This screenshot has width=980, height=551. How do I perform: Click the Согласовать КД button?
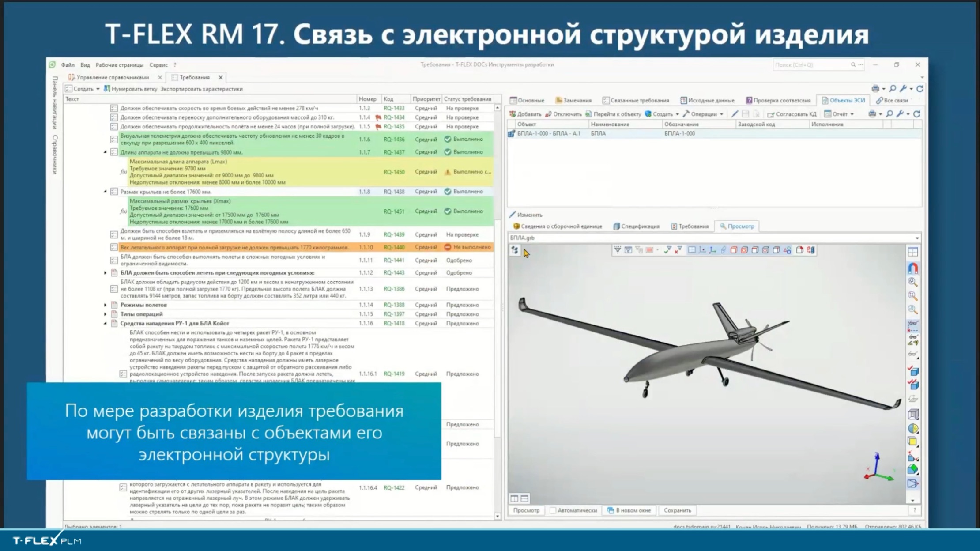coord(792,114)
